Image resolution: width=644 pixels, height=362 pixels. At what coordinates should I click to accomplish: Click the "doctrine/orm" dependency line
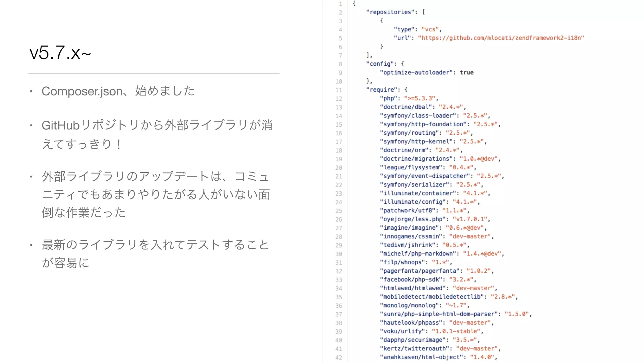click(x=421, y=150)
